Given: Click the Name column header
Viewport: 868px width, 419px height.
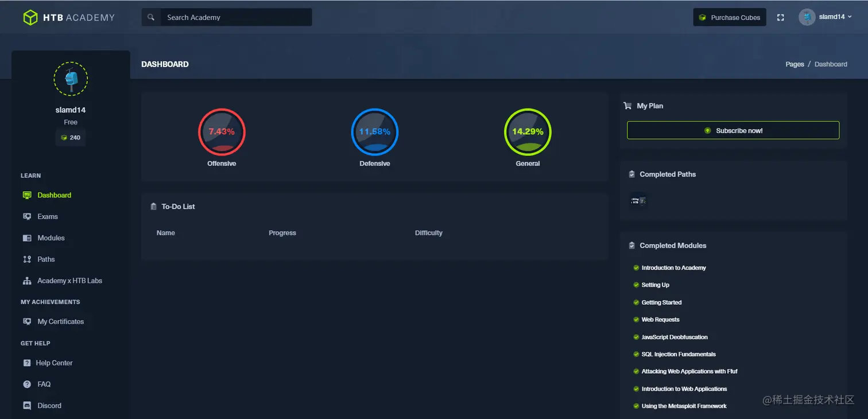Looking at the screenshot, I should tap(166, 233).
